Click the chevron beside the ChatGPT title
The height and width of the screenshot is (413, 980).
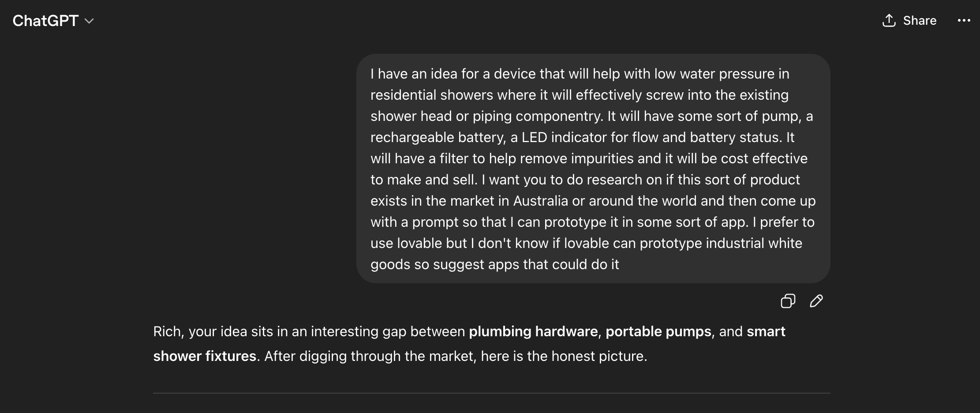pos(89,21)
